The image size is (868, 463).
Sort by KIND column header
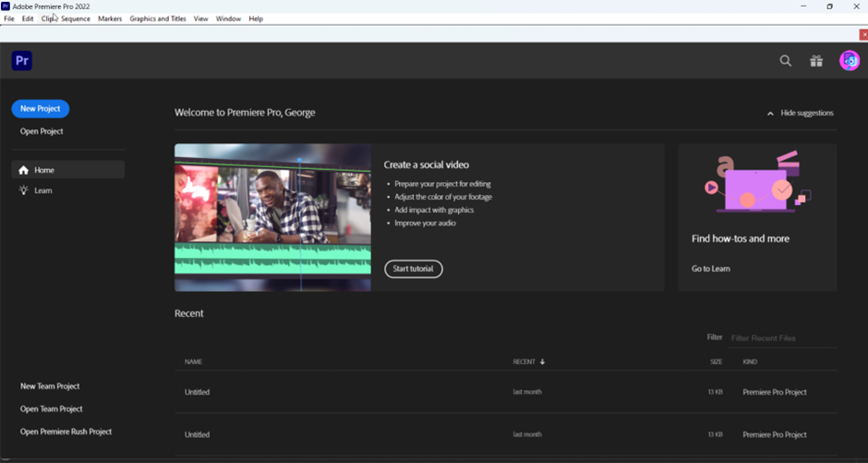pos(750,361)
